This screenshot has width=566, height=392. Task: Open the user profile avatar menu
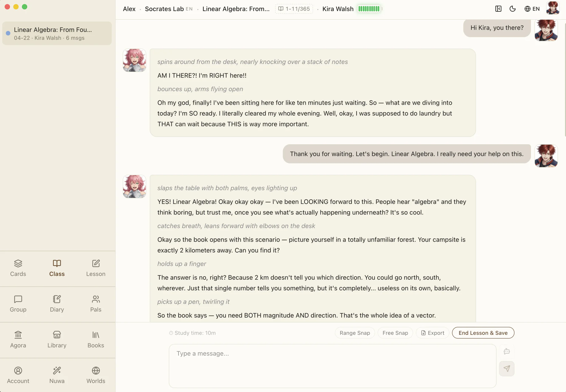coord(553,8)
